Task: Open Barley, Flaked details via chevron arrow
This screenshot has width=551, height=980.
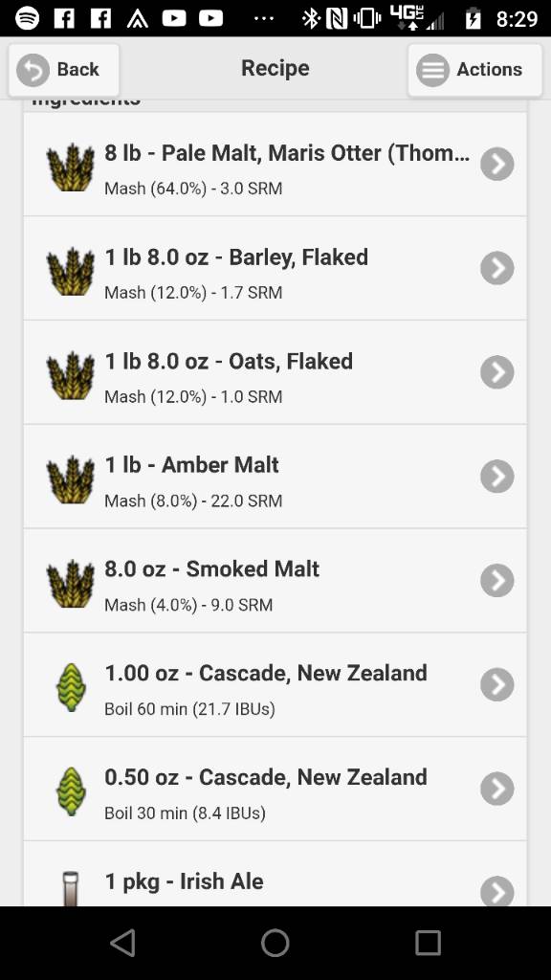Action: coord(497,268)
